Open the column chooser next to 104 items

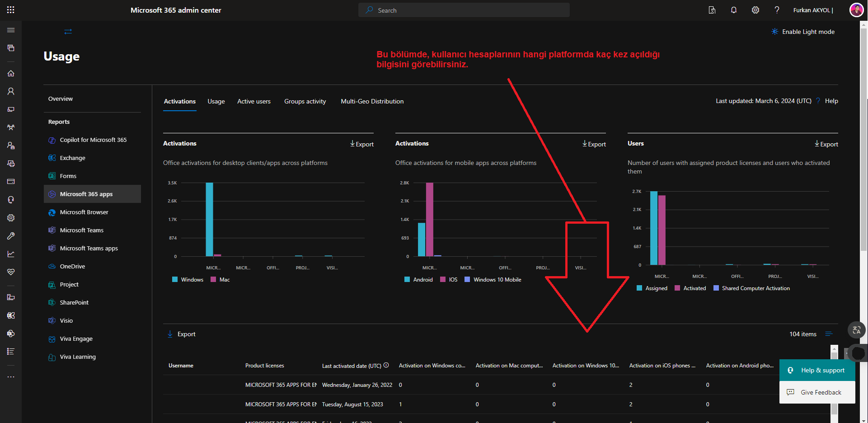tap(829, 334)
